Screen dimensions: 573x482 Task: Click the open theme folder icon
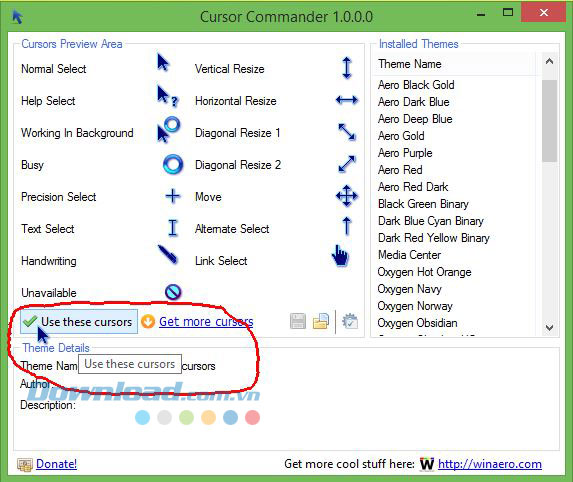pyautogui.click(x=321, y=322)
